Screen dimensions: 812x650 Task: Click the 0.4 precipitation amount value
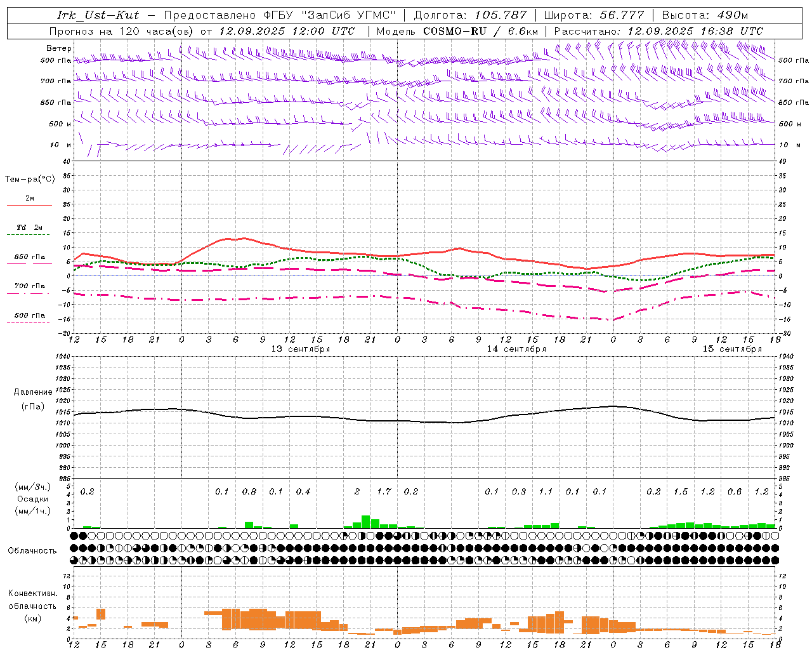(303, 492)
